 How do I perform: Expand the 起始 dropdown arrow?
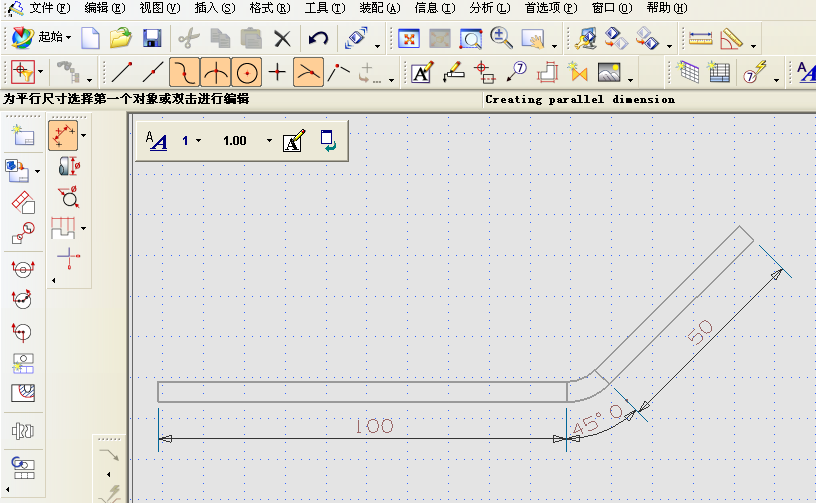click(x=68, y=37)
